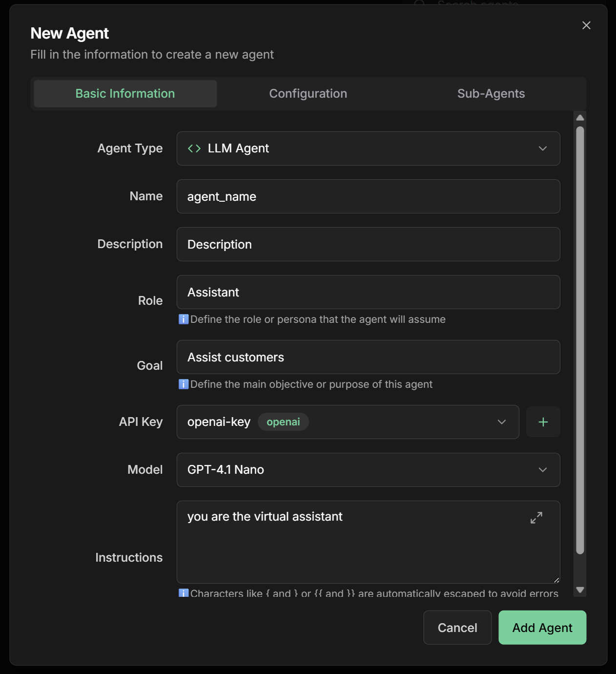Click the agent_name Name field
The image size is (616, 674).
pyautogui.click(x=368, y=196)
